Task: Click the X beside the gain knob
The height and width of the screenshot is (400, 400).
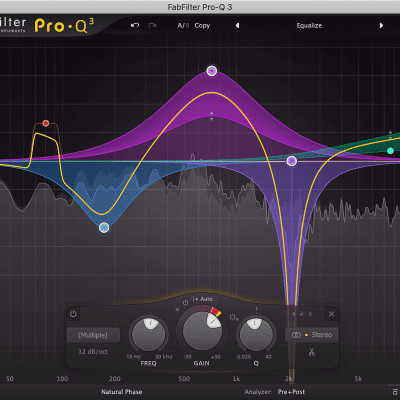Action: tap(177, 310)
